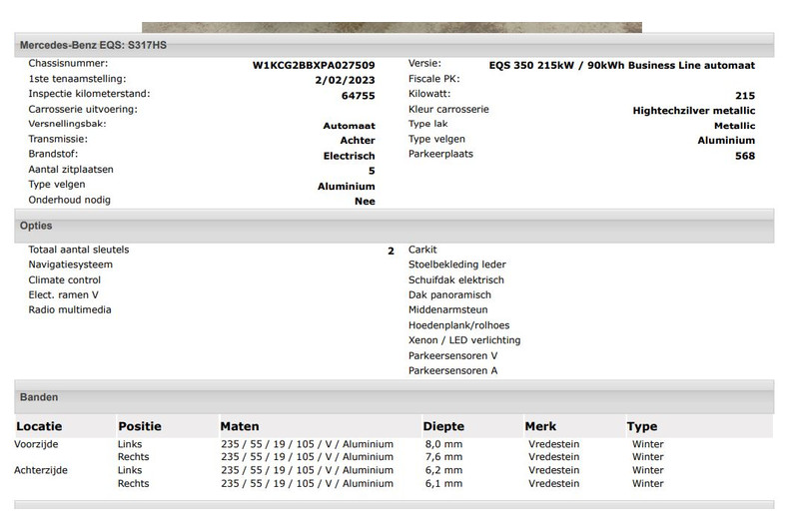
Task: Click the Navigatiesysteem option
Action: coord(71,265)
